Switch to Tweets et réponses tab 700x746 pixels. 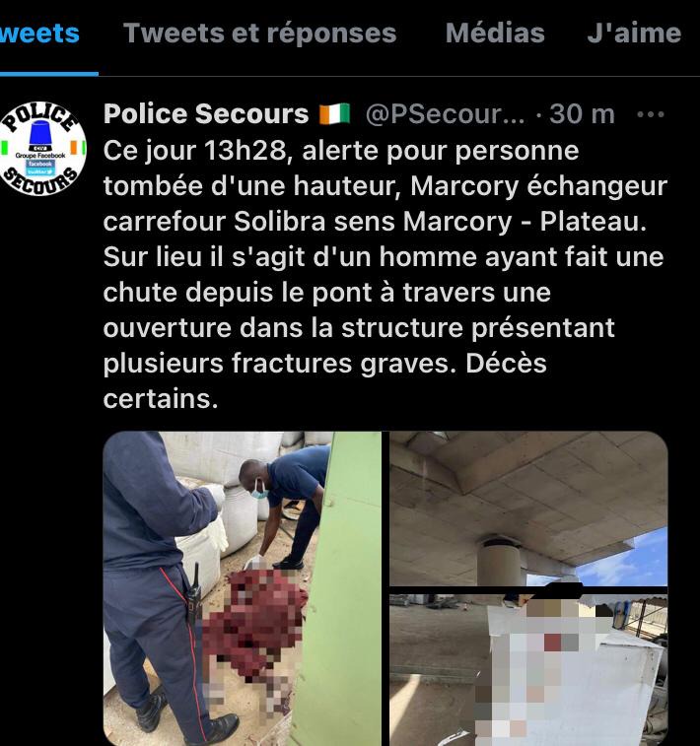pos(260,34)
